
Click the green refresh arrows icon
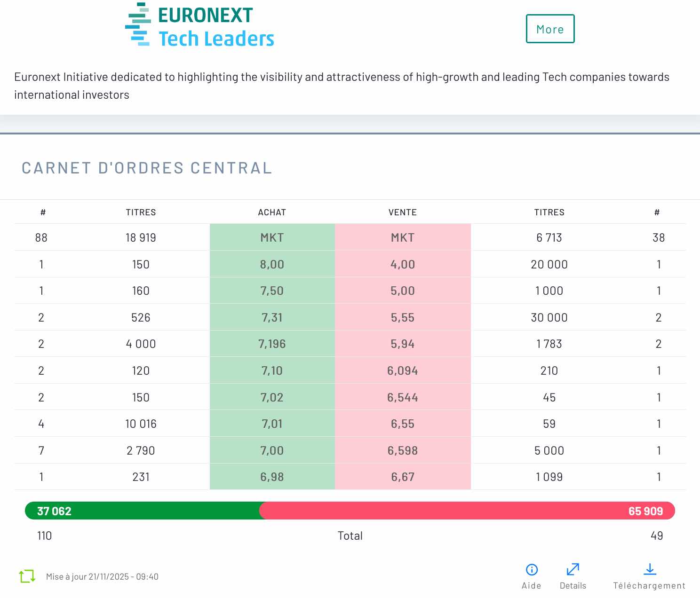point(27,576)
